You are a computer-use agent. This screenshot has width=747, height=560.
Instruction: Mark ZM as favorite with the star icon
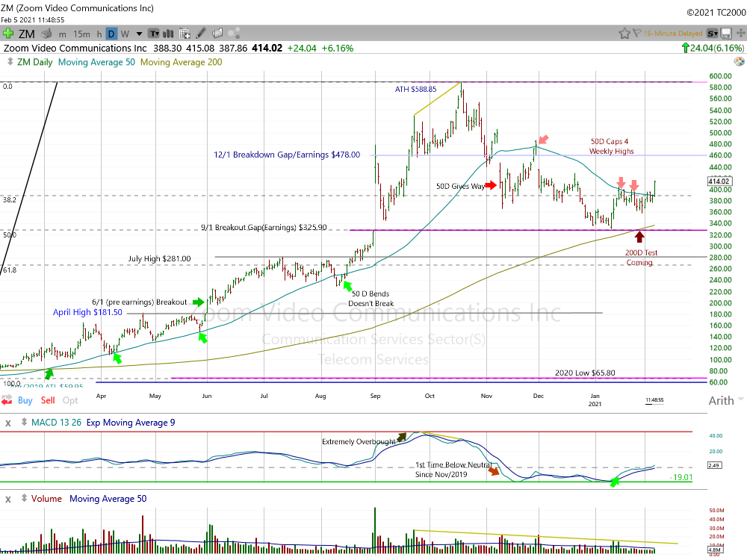point(624,34)
